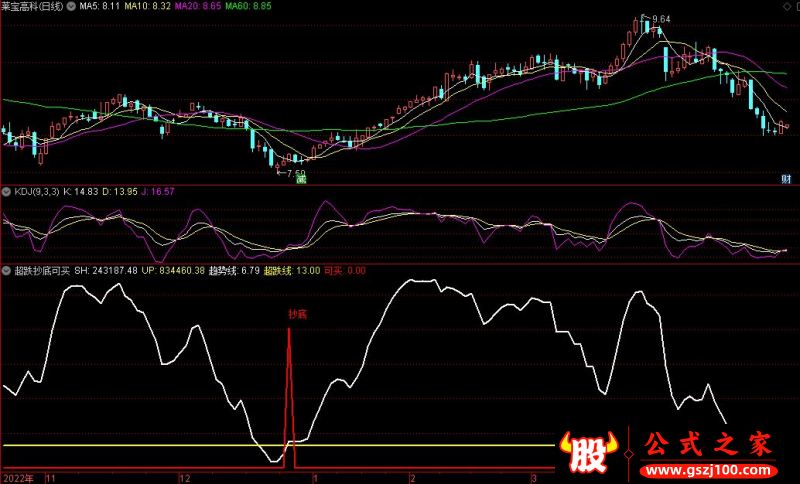Click the UP: 834460.38 value
The image size is (800, 484).
point(173,271)
